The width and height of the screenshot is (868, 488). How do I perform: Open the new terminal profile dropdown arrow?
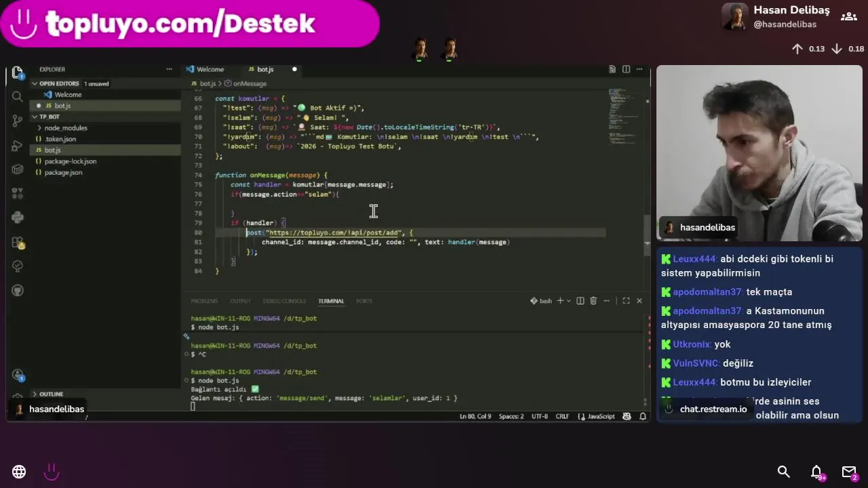pyautogui.click(x=568, y=301)
